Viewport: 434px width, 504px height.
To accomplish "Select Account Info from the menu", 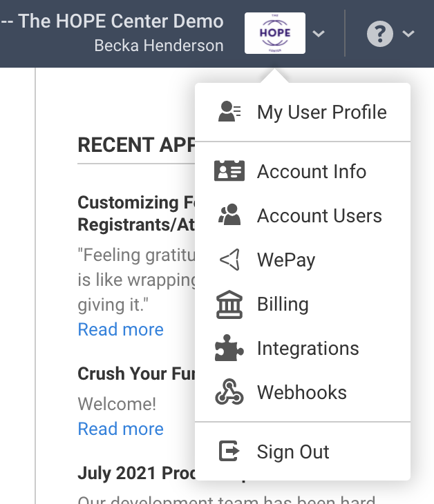I will point(311,171).
